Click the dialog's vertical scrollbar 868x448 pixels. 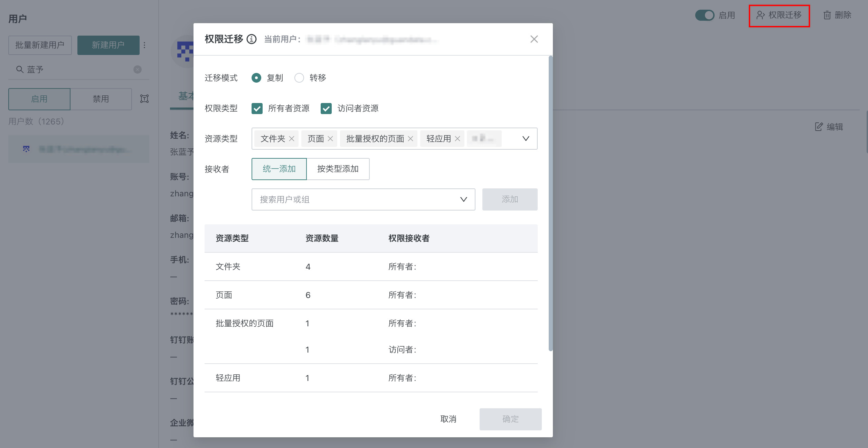click(550, 203)
